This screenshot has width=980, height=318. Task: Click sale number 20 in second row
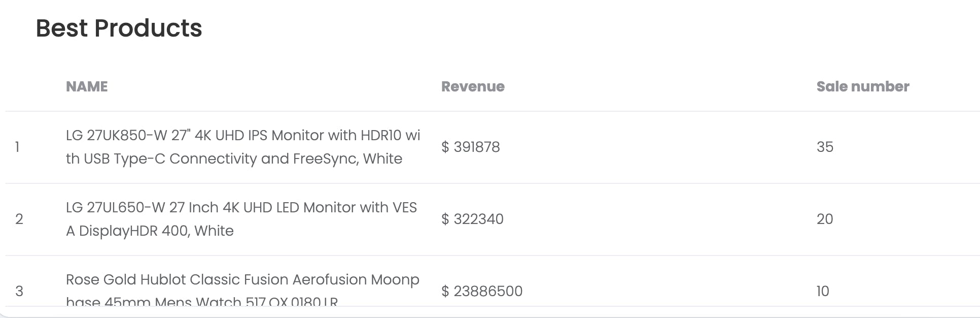pos(825,219)
